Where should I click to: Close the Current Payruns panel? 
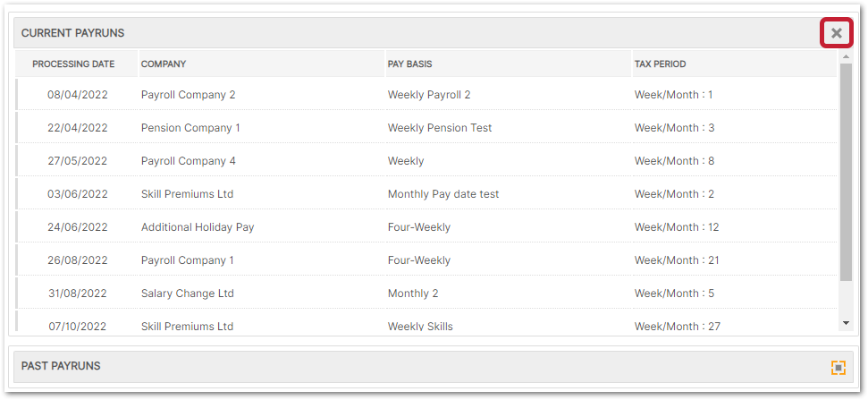(x=836, y=33)
